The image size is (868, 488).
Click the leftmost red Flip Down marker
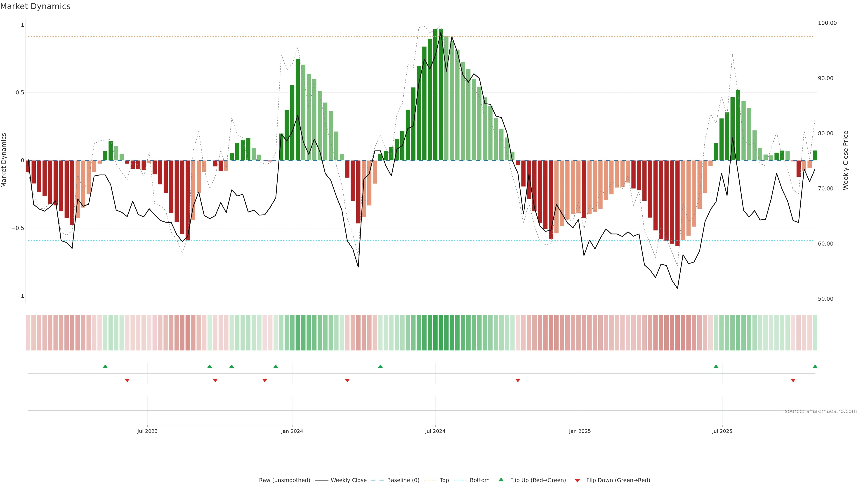tap(127, 380)
